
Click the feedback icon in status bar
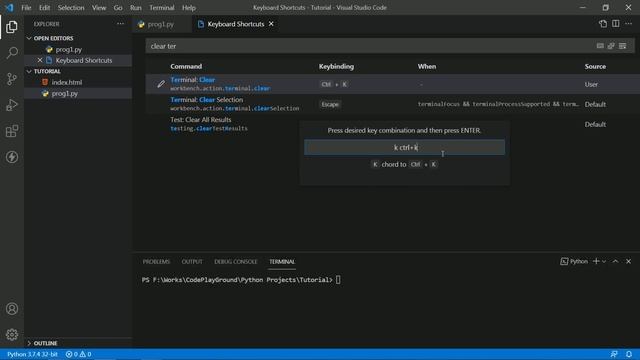(x=614, y=354)
